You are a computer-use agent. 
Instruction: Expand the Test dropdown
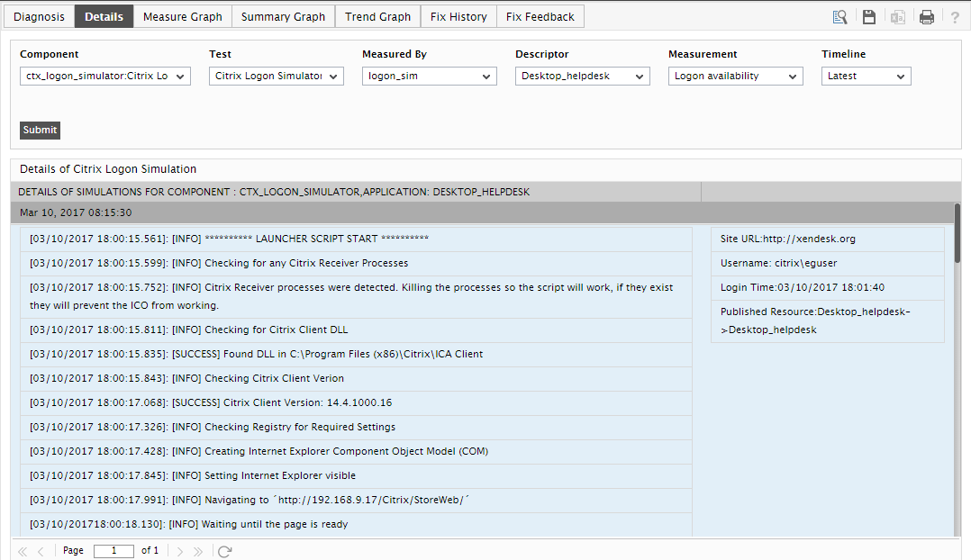277,77
